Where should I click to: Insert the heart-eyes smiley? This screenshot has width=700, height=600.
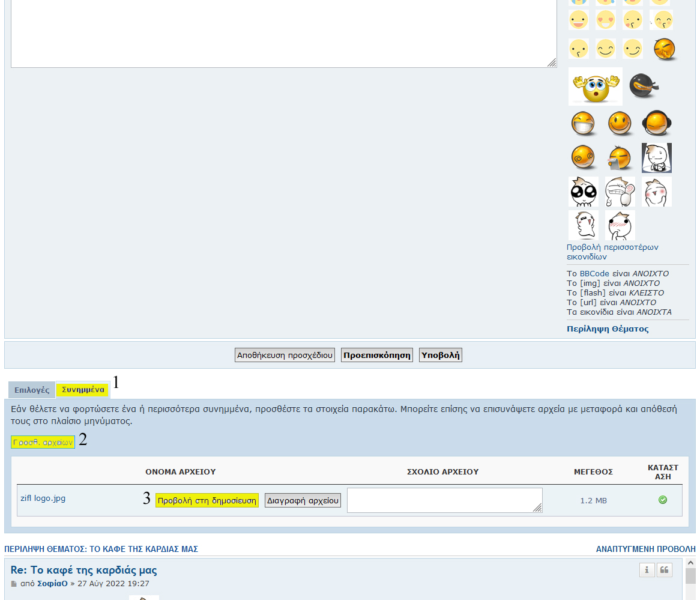[606, 20]
